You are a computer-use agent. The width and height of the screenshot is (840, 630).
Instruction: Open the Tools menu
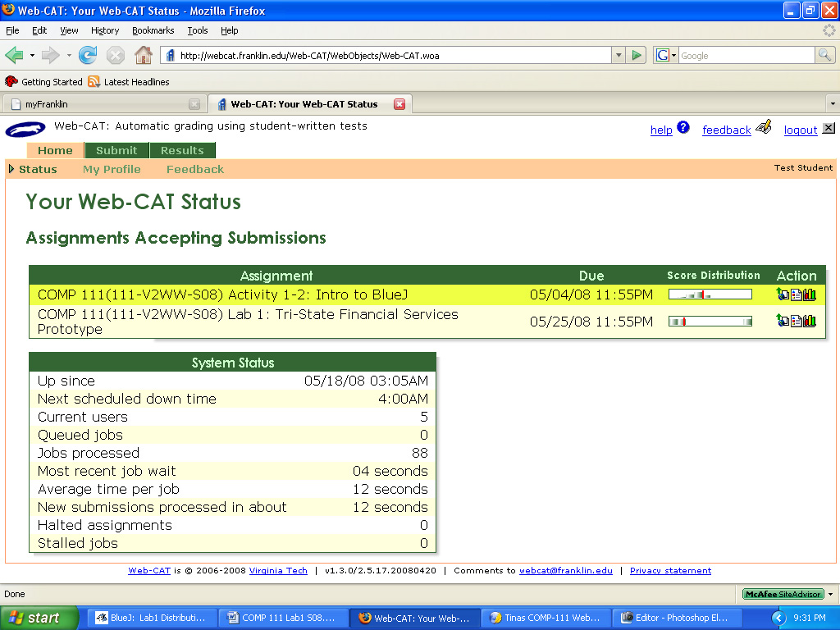pos(197,30)
